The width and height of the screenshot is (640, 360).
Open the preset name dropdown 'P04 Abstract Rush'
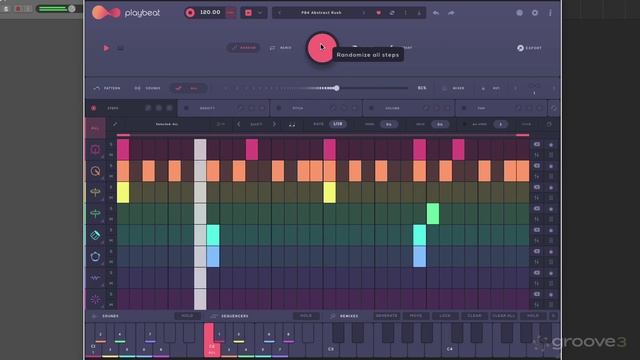[x=321, y=13]
